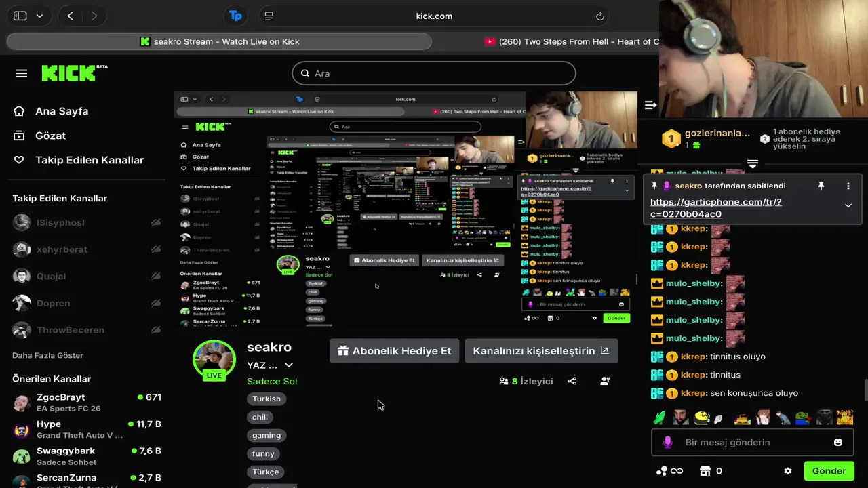Image resolution: width=868 pixels, height=488 pixels.
Task: Collapse the pinned message chevron
Action: tap(848, 205)
